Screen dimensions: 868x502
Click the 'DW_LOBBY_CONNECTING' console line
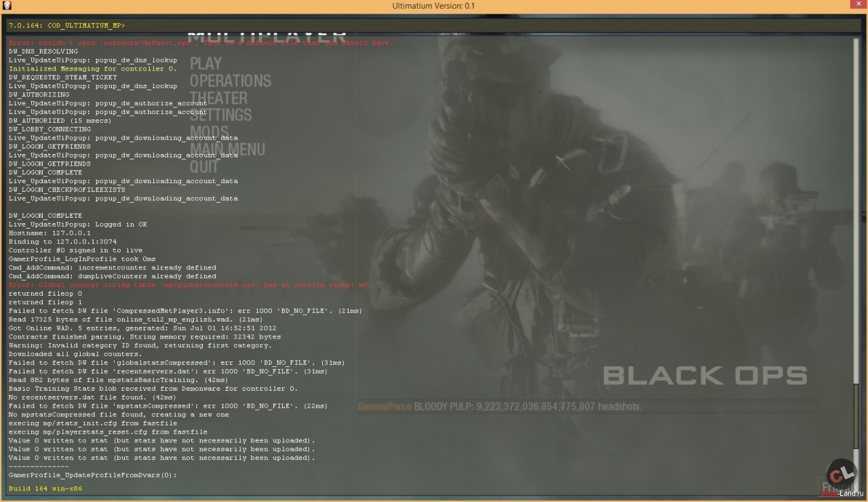50,129
